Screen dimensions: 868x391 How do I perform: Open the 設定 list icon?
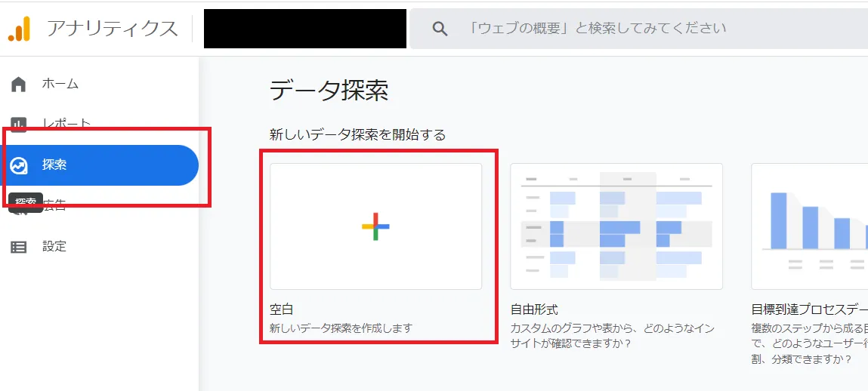19,248
